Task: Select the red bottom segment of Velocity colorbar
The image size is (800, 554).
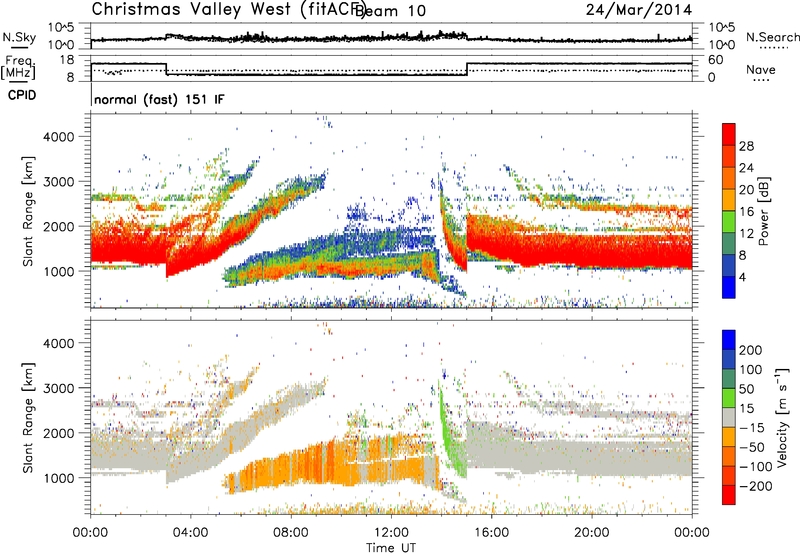Action: (x=729, y=495)
